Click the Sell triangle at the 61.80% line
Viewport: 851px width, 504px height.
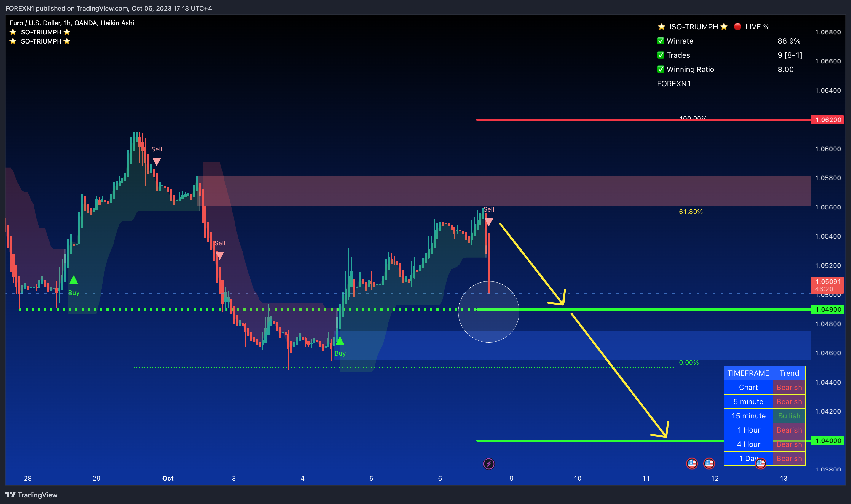[x=488, y=223]
